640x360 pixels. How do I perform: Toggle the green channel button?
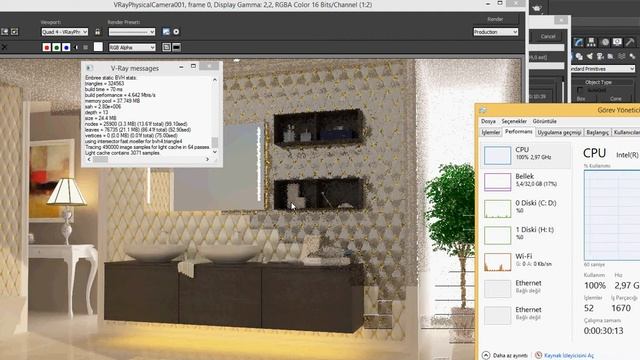pos(56,47)
